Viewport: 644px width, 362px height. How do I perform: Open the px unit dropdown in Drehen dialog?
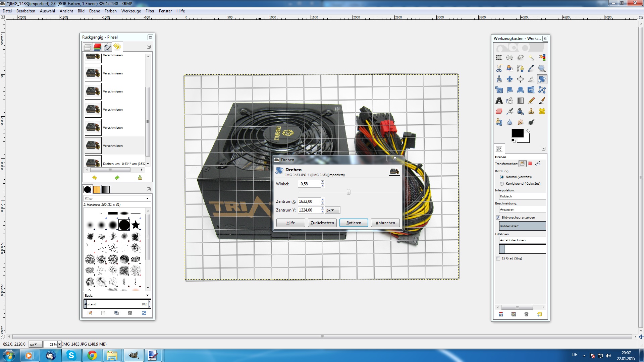(332, 210)
